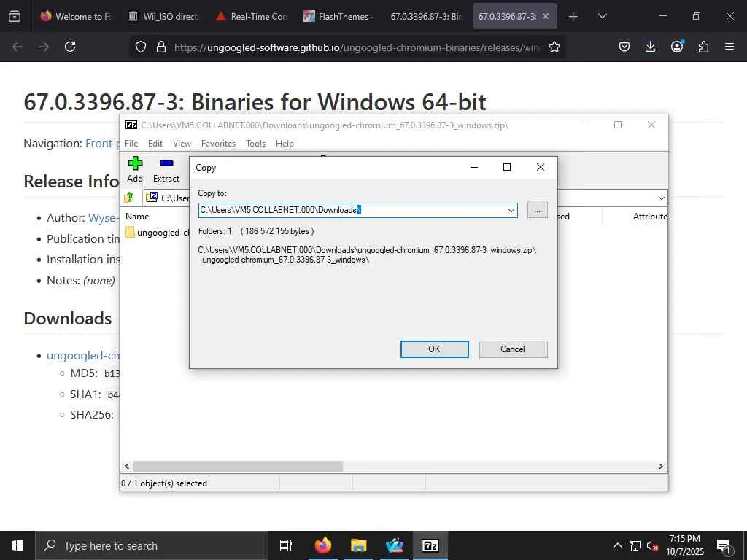
Task: Open Task View on the taskbar
Action: [286, 545]
